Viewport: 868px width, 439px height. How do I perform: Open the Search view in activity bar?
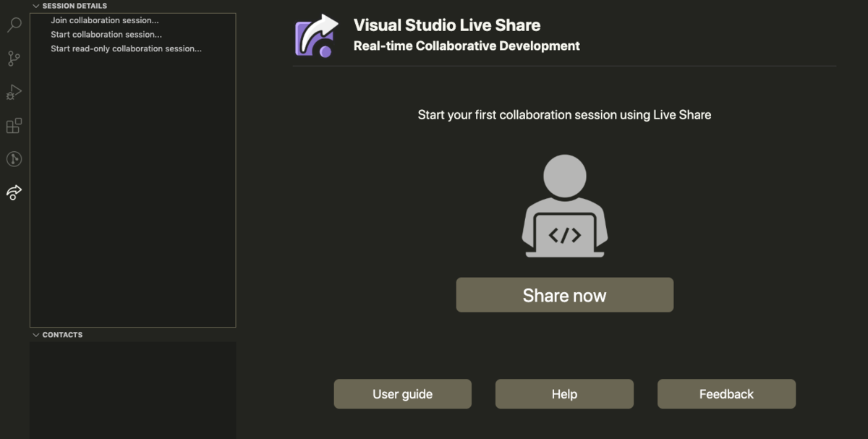tap(14, 25)
